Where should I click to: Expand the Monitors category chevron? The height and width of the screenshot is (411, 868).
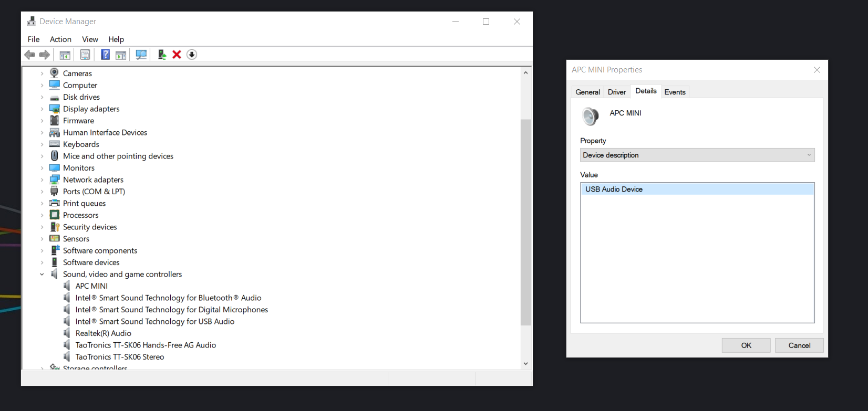[x=42, y=168]
